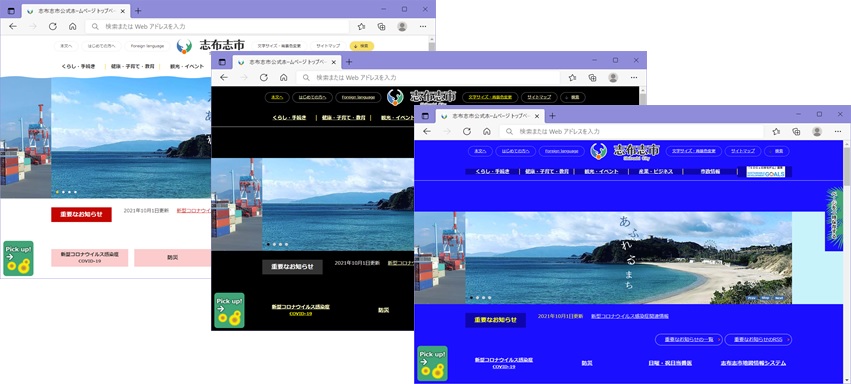Go back in the white window's browser
851x384 pixels.
12,26
